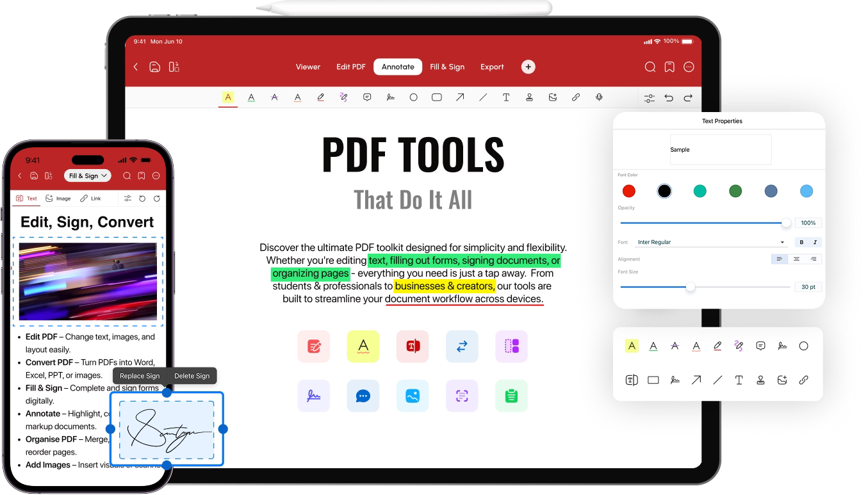
Task: Expand the Fill & Sign mode selector on phone
Action: [x=87, y=175]
